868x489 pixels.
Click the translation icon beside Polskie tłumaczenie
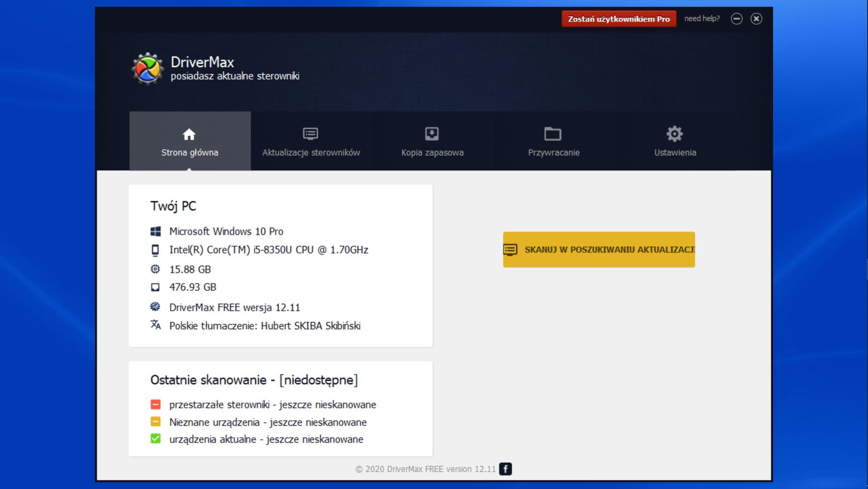[155, 325]
